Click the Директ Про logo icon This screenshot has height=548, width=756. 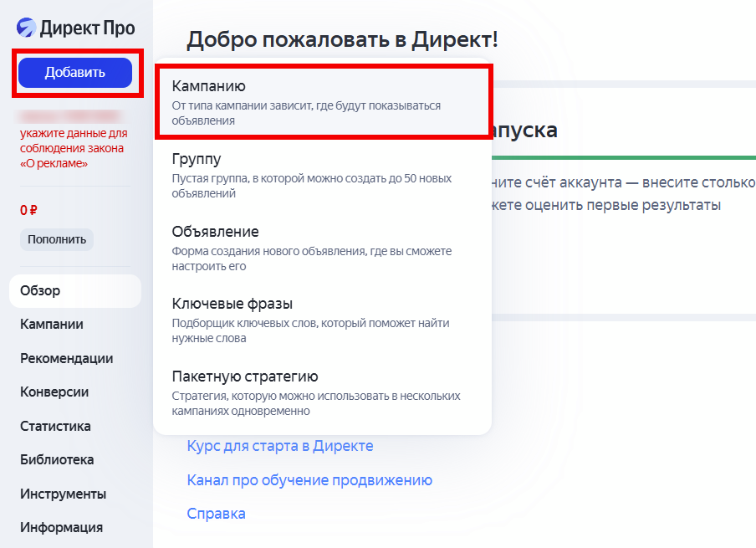point(26,28)
